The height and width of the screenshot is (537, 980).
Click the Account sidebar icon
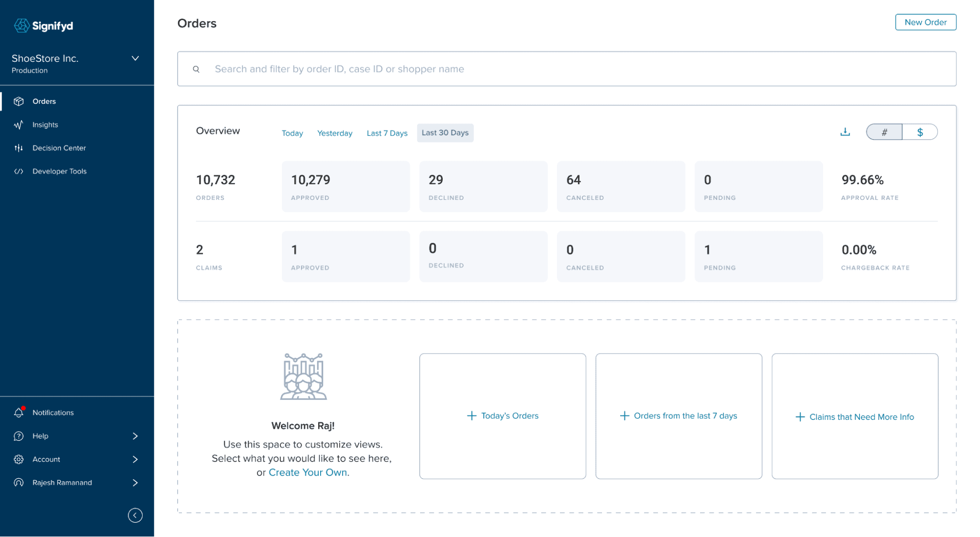tap(19, 459)
